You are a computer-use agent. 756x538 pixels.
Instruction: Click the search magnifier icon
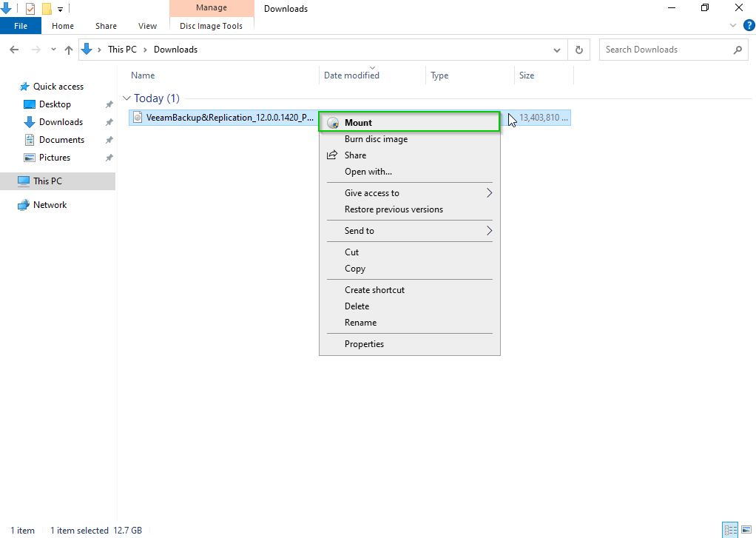(737, 50)
